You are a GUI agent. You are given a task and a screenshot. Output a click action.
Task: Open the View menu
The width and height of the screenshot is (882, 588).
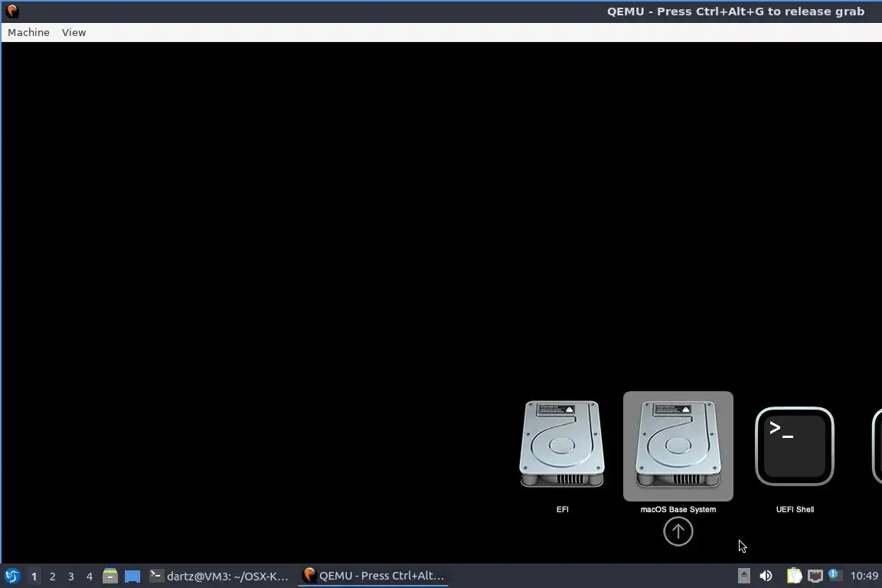73,33
